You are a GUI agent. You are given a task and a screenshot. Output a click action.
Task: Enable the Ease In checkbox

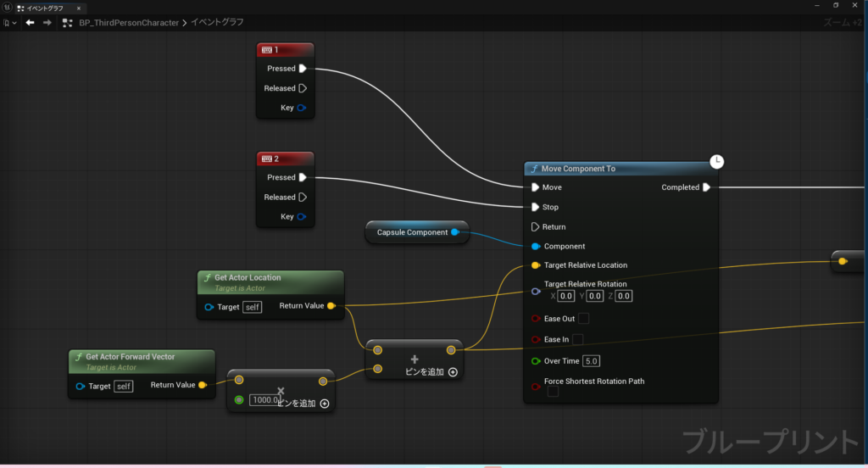coord(577,339)
